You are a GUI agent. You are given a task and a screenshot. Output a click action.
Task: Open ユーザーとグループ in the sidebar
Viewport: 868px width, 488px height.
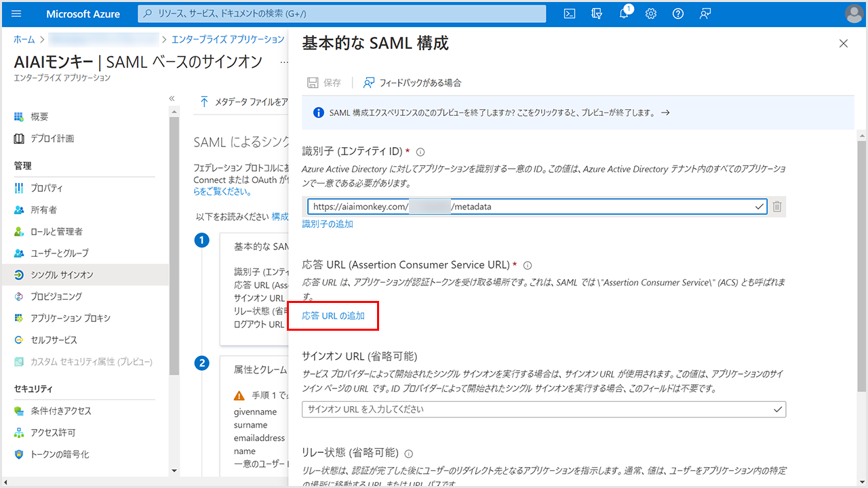pyautogui.click(x=59, y=253)
